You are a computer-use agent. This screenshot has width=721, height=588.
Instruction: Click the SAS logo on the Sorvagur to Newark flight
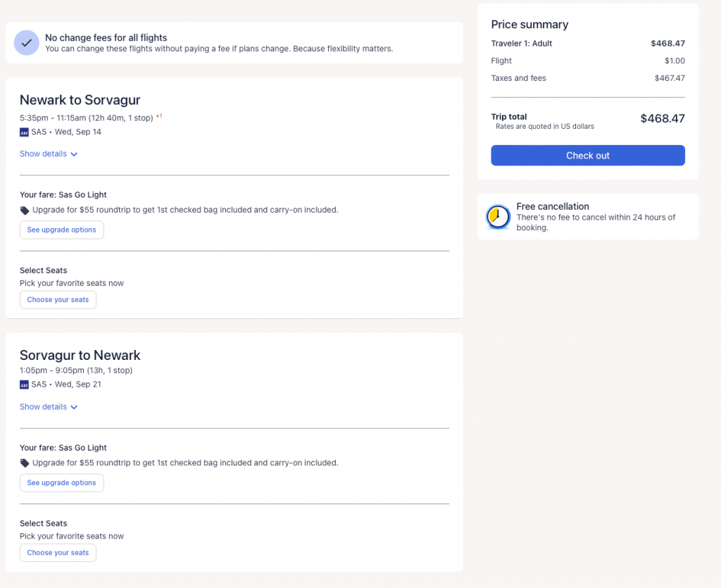tap(24, 384)
